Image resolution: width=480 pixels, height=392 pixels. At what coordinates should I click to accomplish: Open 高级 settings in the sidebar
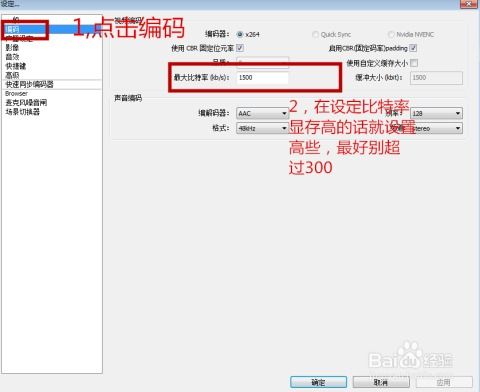pyautogui.click(x=12, y=75)
